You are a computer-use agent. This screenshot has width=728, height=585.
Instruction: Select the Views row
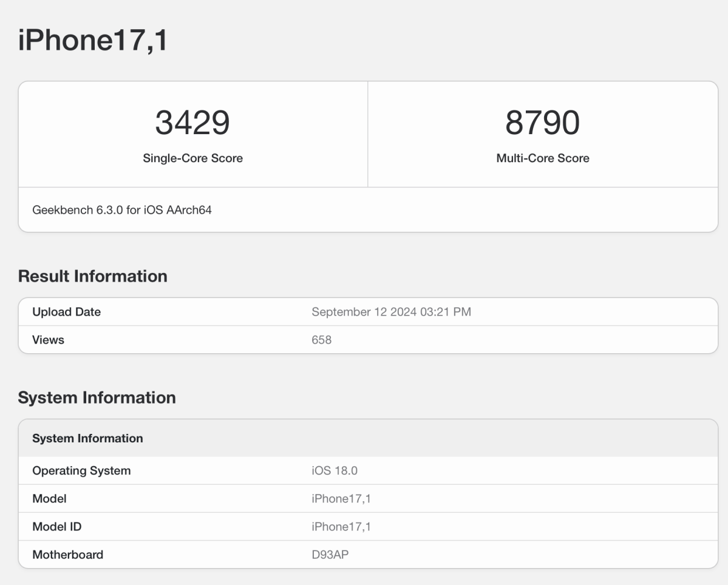click(x=48, y=340)
